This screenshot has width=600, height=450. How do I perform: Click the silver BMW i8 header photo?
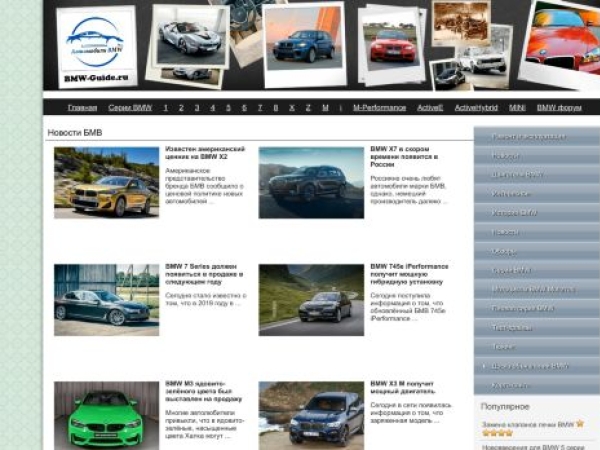click(191, 37)
